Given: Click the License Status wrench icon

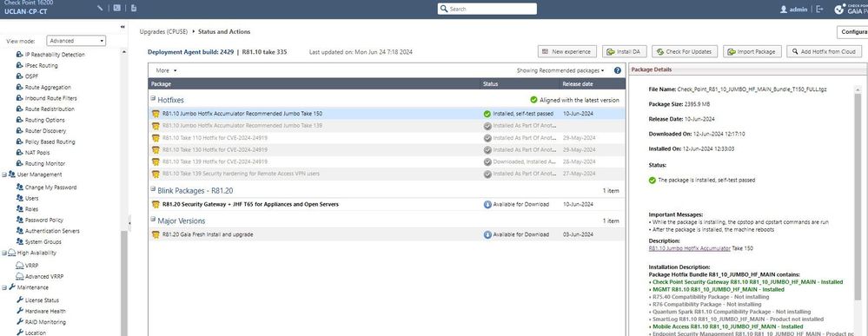Looking at the screenshot, I should coord(20,300).
